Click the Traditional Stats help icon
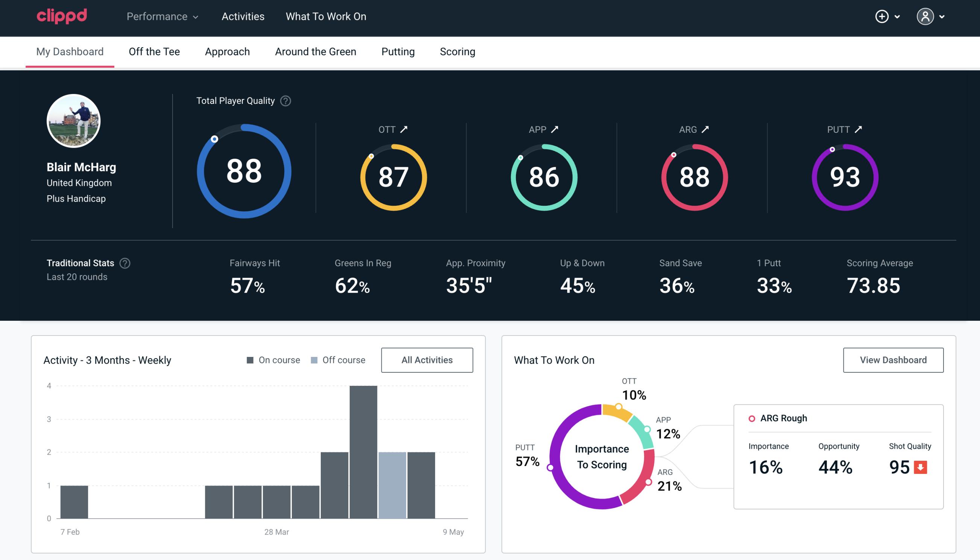The image size is (980, 560). (125, 263)
